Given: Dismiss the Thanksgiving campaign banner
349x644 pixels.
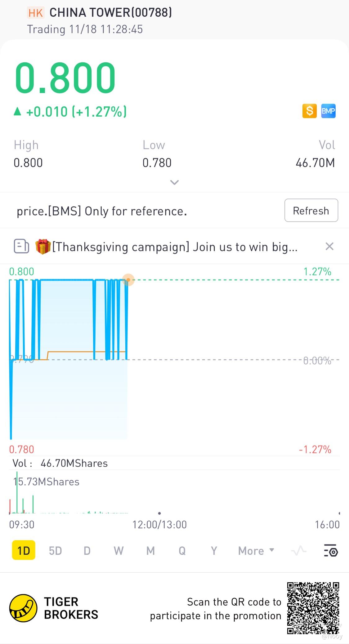Looking at the screenshot, I should pyautogui.click(x=329, y=246).
